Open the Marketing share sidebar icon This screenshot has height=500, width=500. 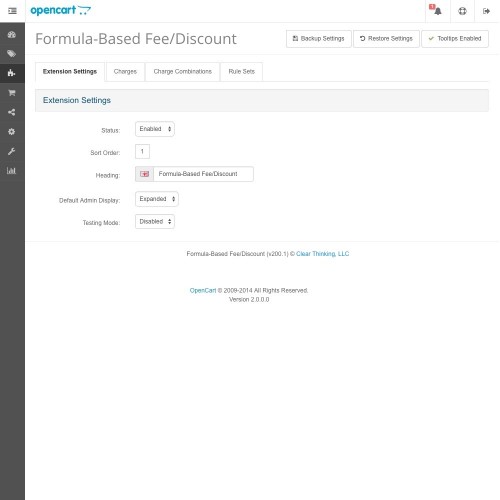click(12, 112)
